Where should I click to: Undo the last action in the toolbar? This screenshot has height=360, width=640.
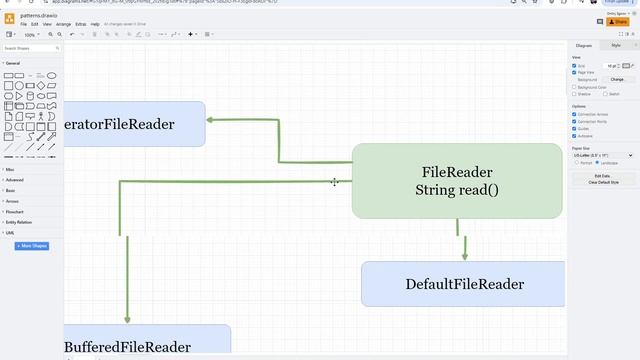tap(72, 35)
